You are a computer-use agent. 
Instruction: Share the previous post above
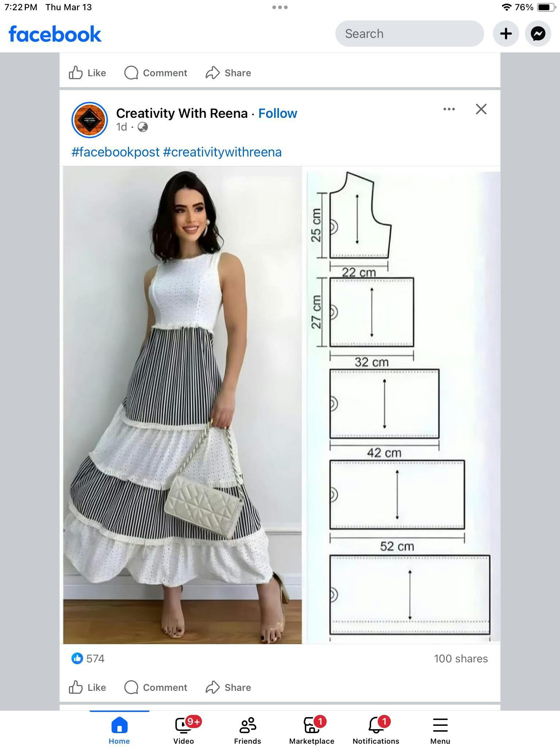(228, 73)
